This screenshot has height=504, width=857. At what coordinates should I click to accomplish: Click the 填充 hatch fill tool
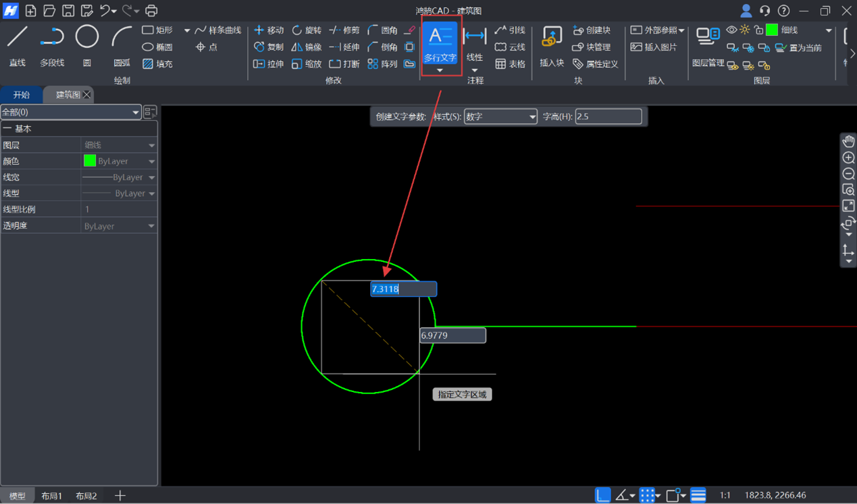(x=157, y=64)
